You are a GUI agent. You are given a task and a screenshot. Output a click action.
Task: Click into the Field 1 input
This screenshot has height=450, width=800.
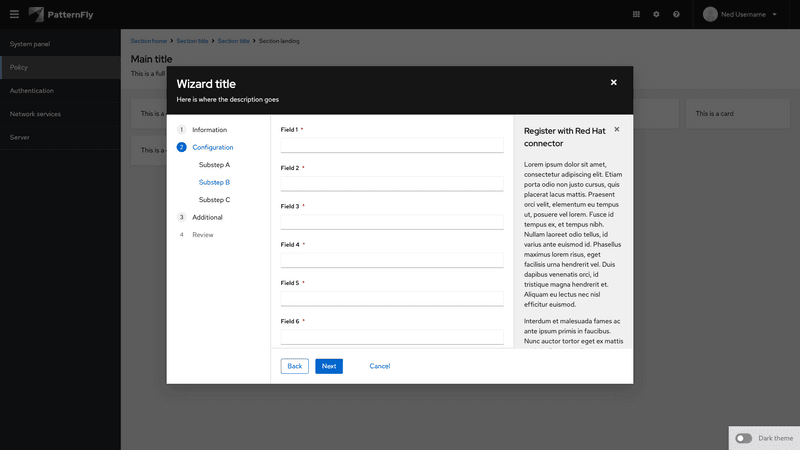coord(392,145)
